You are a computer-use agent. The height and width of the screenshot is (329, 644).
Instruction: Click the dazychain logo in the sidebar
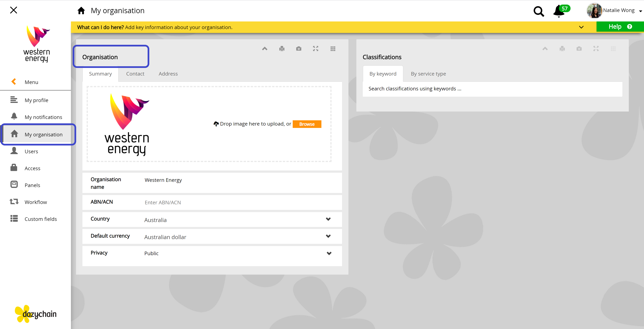point(35,314)
